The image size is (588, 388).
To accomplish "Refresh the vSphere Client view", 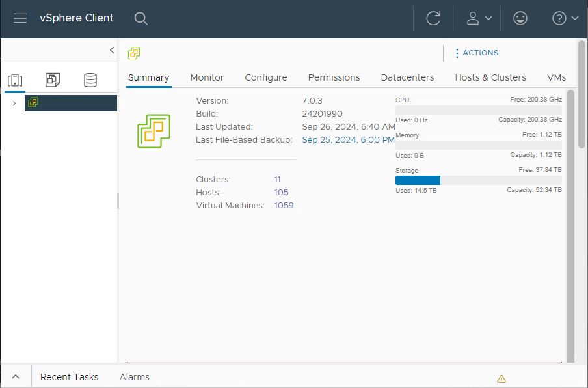I will tap(433, 18).
